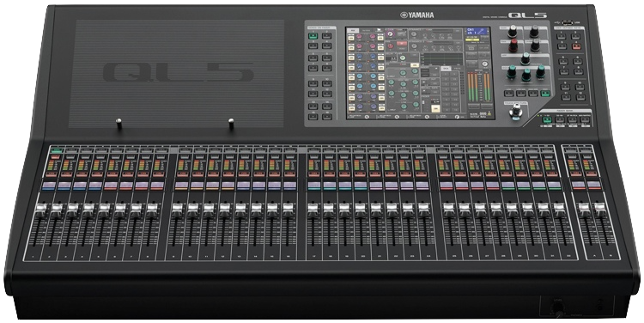Click the Yamaha logo

click(x=416, y=15)
